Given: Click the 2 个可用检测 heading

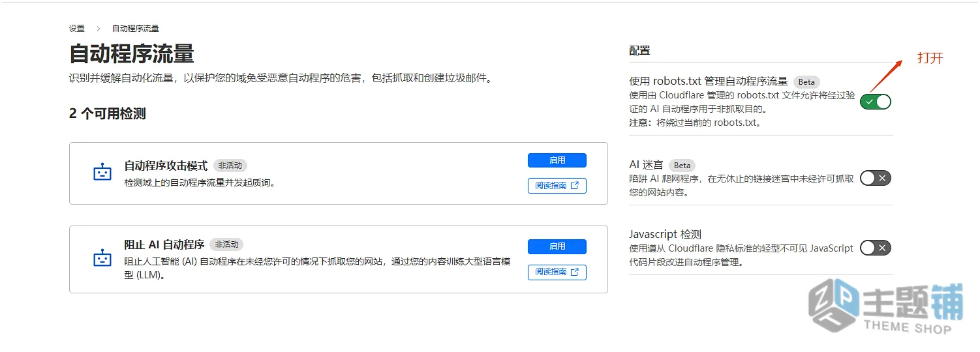Looking at the screenshot, I should tap(108, 114).
